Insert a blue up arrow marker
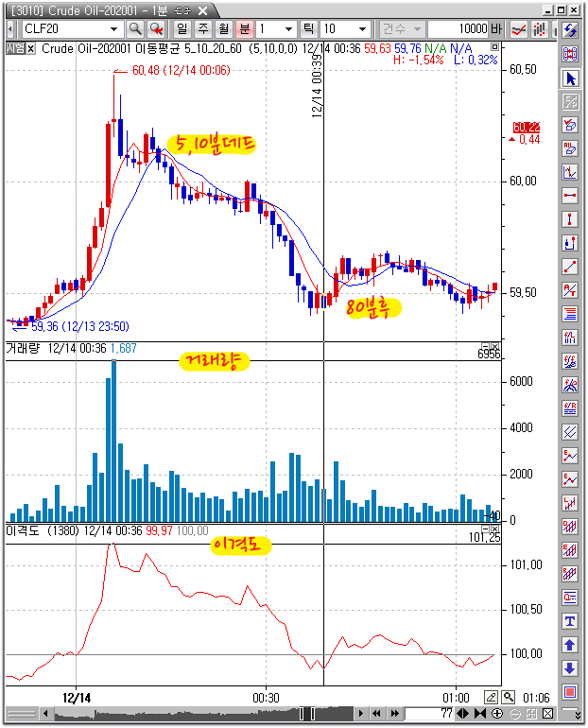588x728 pixels. 570,645
